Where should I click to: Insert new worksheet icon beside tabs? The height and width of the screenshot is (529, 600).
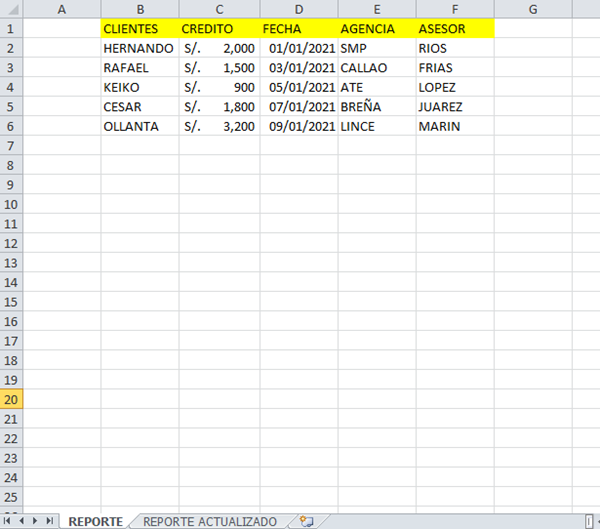tap(307, 521)
